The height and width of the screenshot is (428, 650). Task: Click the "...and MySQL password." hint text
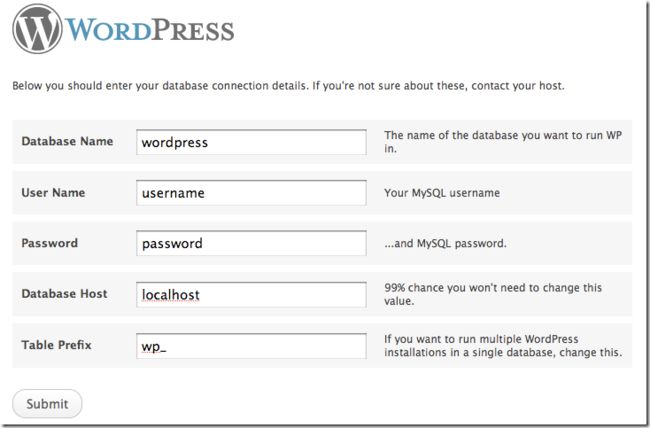(x=445, y=243)
